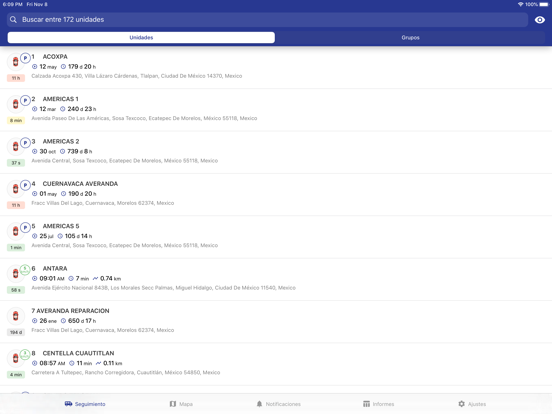Screen dimensions: 552x414
Task: Click the '4 min' tag on CENTELLA CUAUTITLAN
Action: click(x=16, y=375)
